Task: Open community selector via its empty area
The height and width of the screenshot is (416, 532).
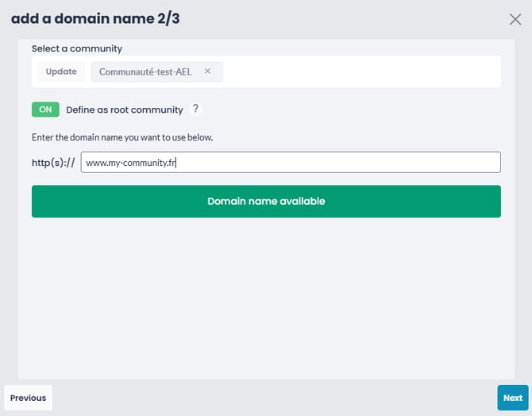Action: 361,72
